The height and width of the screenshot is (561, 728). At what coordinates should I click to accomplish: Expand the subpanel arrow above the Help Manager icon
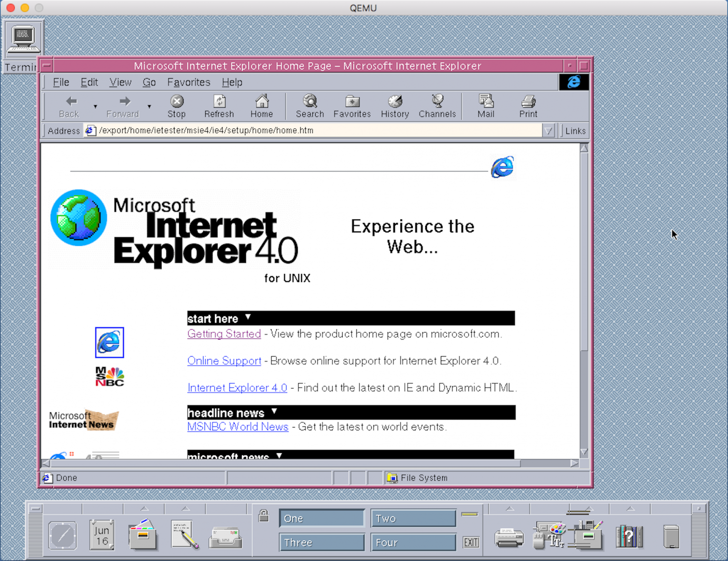(x=631, y=509)
